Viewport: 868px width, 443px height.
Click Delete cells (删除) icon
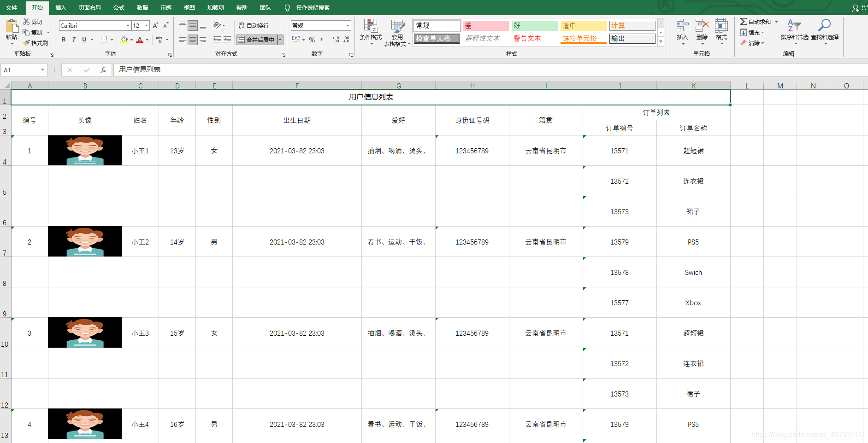[x=702, y=26]
